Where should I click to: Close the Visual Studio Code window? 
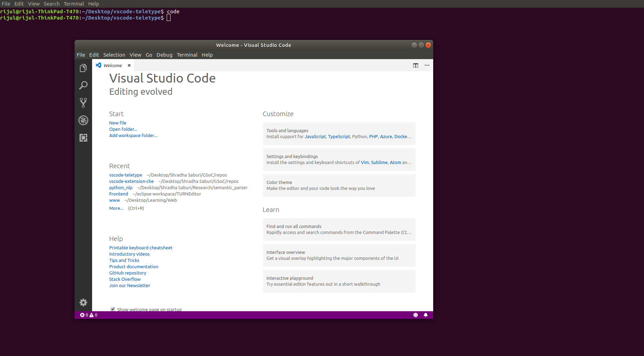coord(428,45)
